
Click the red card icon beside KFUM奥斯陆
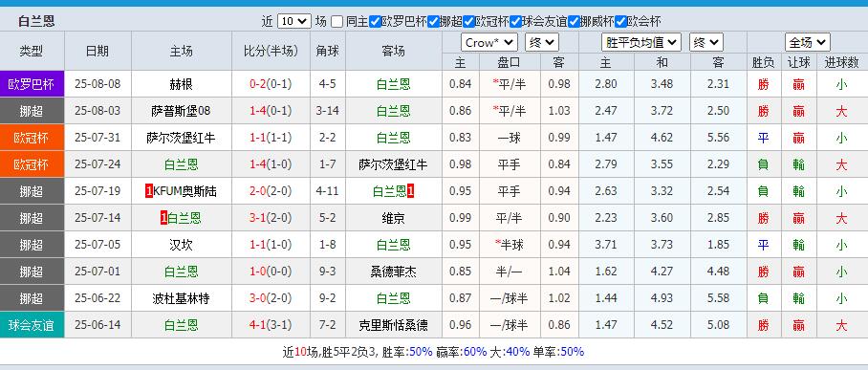[x=149, y=191]
